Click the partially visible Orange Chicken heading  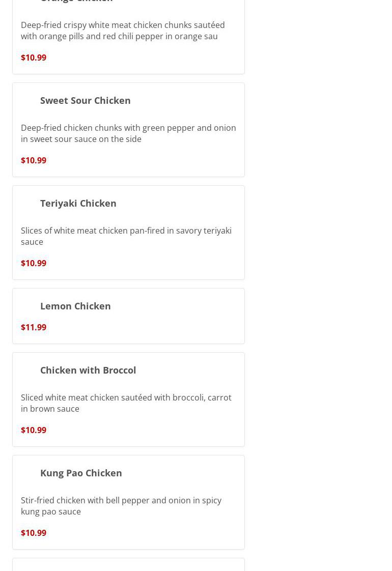pyautogui.click(x=76, y=2)
